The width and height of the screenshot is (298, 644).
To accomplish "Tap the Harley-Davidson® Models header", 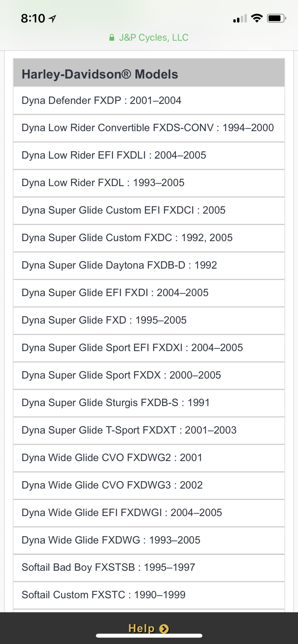I will pyautogui.click(x=100, y=74).
